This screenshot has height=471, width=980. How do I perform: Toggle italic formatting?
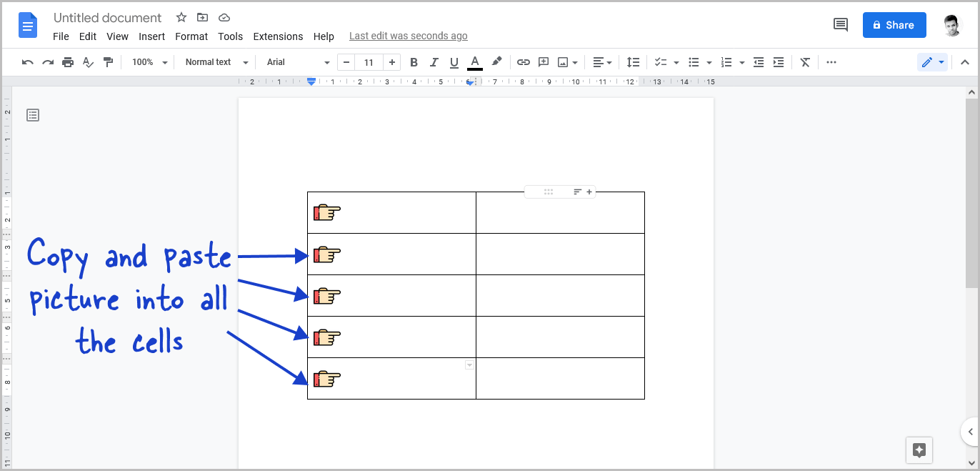(x=434, y=62)
